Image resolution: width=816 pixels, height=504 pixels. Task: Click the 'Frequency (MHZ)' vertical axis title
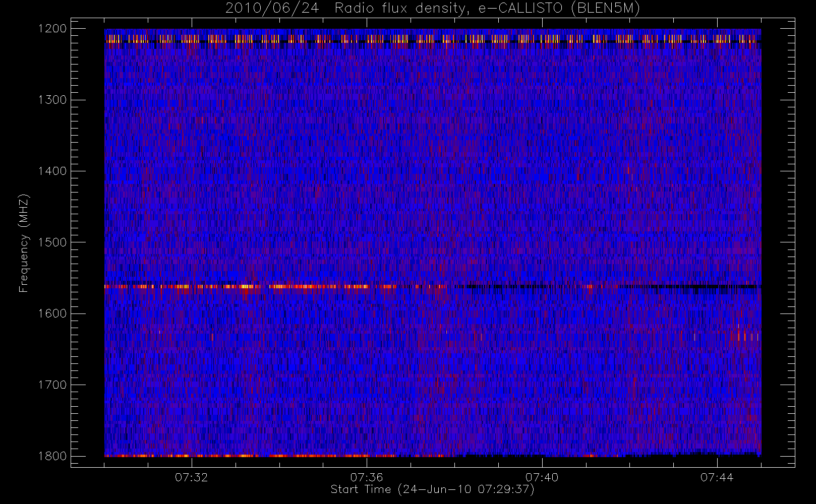coord(24,243)
